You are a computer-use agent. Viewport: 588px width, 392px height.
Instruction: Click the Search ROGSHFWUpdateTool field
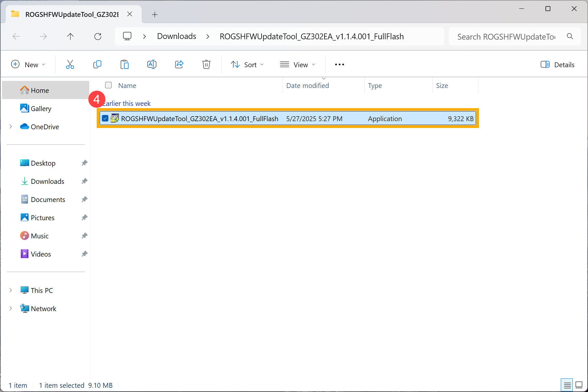tap(515, 36)
